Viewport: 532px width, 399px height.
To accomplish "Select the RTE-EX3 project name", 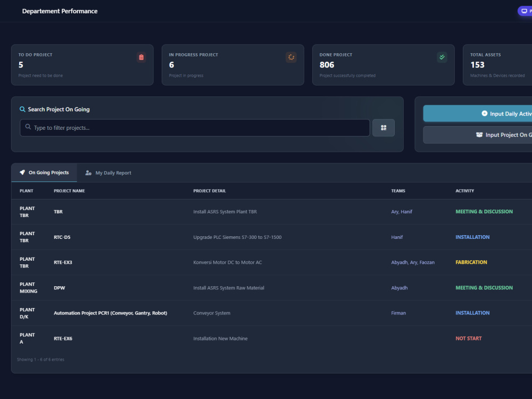I will tap(63, 262).
